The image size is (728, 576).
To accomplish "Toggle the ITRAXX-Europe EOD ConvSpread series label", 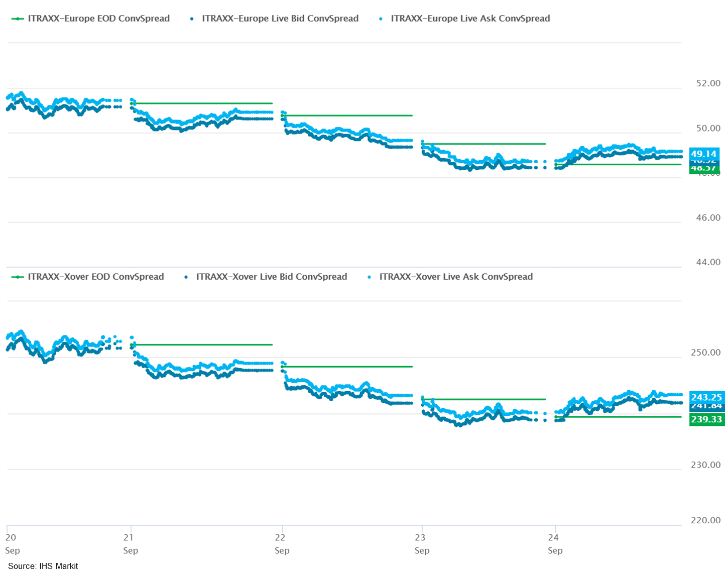I will [99, 19].
